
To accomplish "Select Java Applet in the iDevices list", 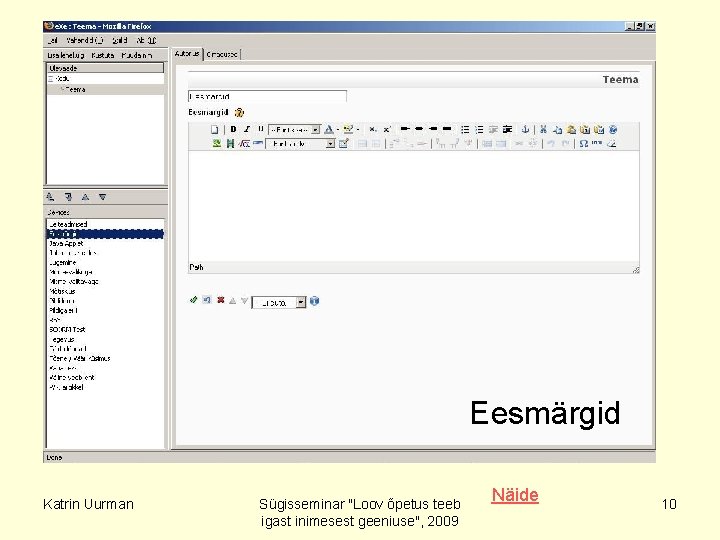I will (105, 243).
